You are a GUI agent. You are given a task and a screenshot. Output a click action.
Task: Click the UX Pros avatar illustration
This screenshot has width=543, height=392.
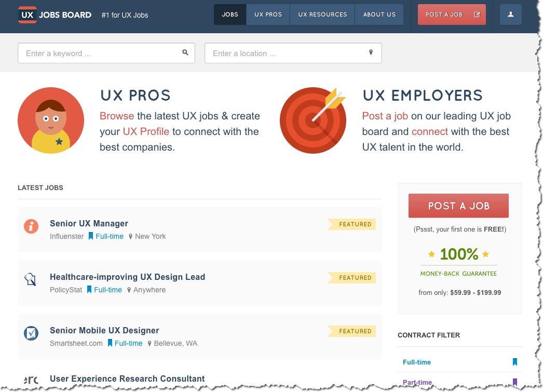click(50, 120)
